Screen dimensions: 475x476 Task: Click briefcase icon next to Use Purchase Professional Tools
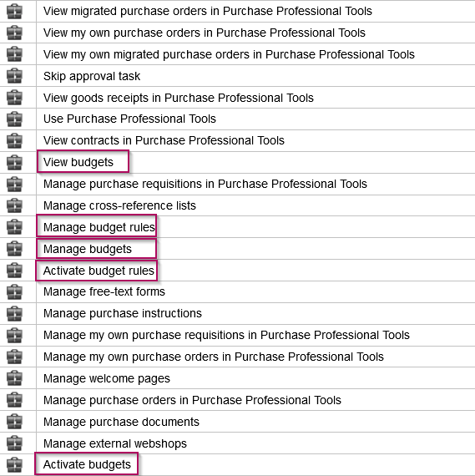pyautogui.click(x=14, y=119)
